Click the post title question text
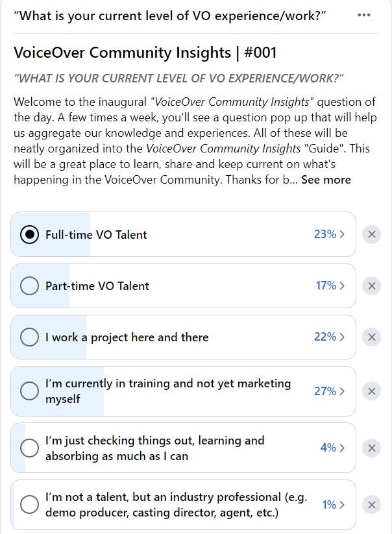Screen dimensions: 392x534 pyautogui.click(x=169, y=16)
